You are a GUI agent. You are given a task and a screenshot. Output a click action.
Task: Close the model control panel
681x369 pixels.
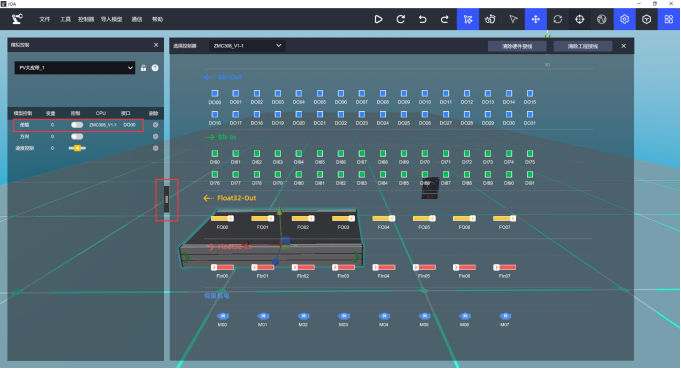[156, 45]
